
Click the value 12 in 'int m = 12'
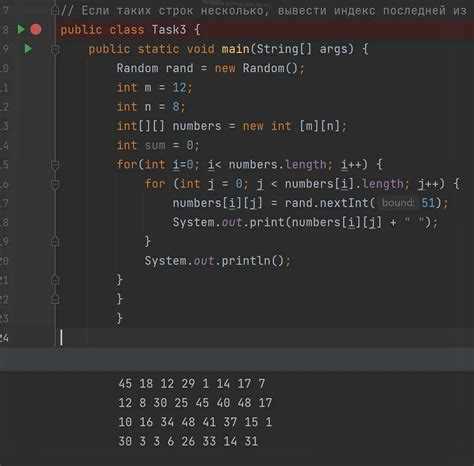[x=179, y=88]
